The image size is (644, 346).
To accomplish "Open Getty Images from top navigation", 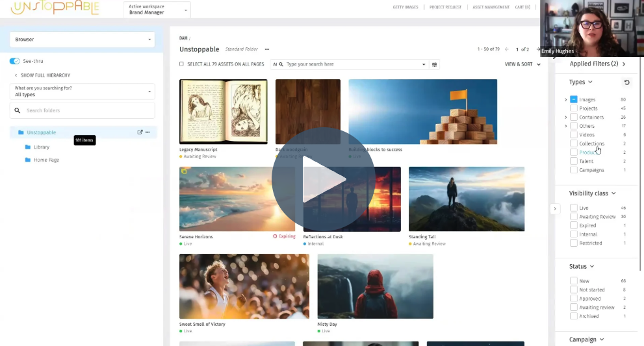I will [406, 7].
